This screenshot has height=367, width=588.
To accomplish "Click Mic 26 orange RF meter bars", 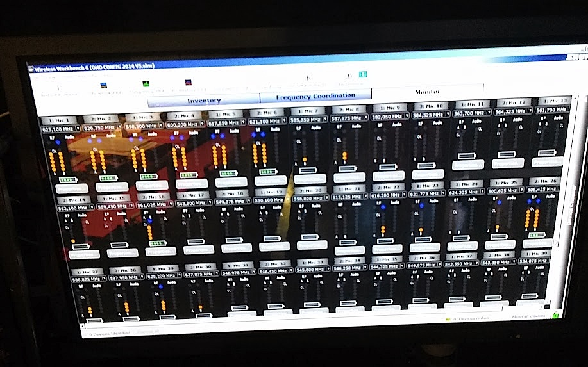I will [x=532, y=219].
